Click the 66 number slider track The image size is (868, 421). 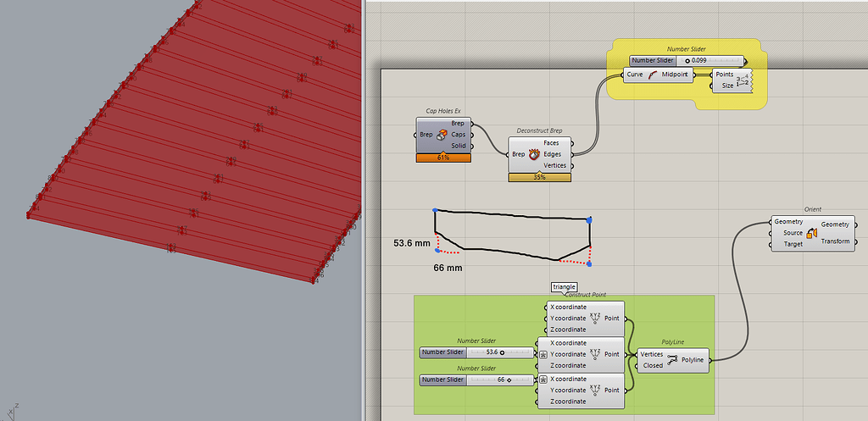(500, 379)
